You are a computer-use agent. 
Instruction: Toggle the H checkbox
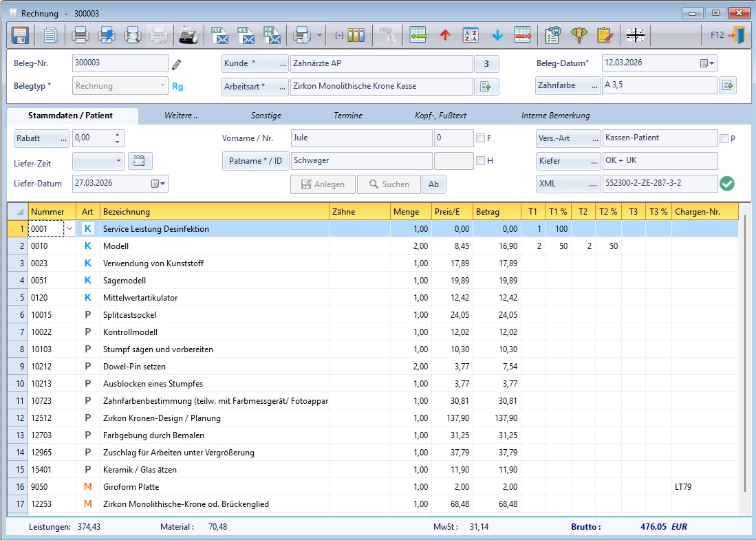pyautogui.click(x=480, y=161)
